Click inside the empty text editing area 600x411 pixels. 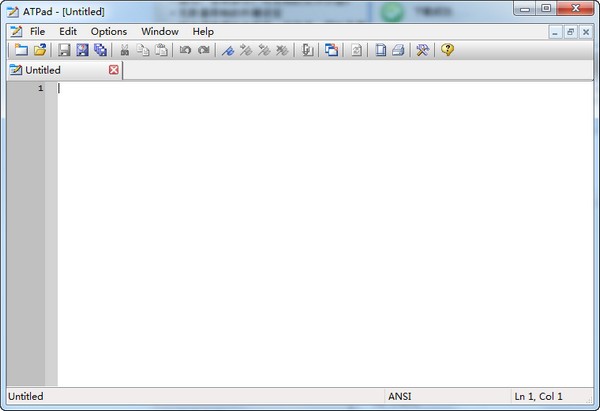click(x=320, y=230)
